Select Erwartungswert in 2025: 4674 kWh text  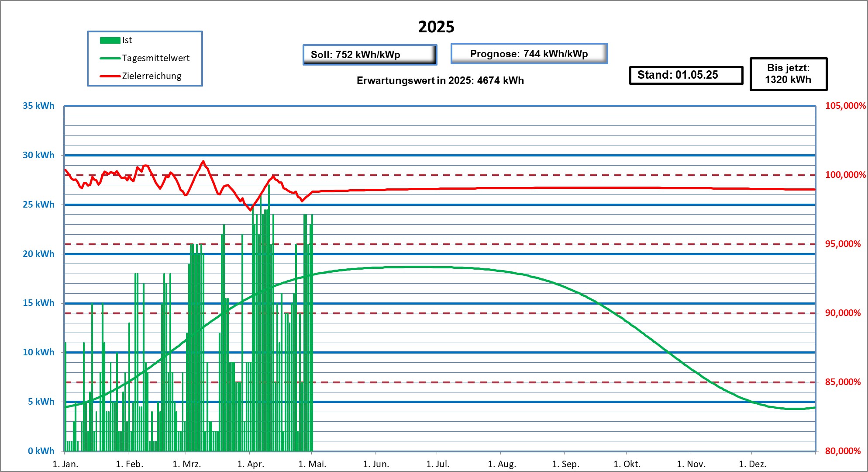440,80
